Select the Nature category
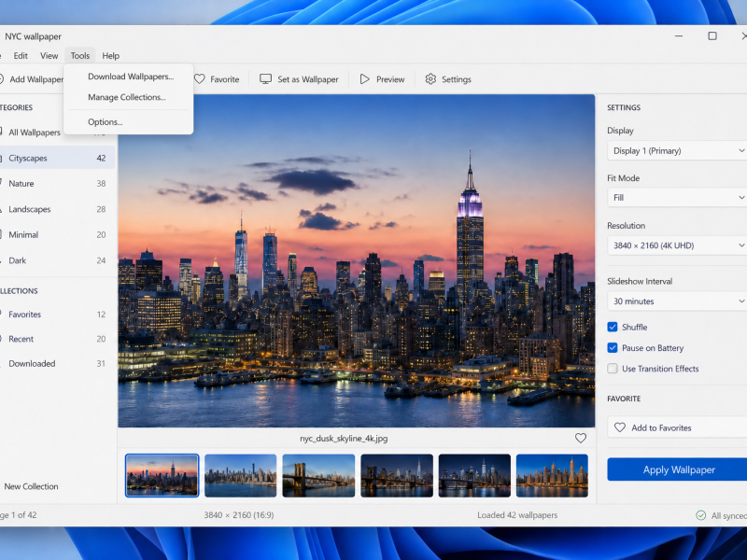 coord(56,183)
